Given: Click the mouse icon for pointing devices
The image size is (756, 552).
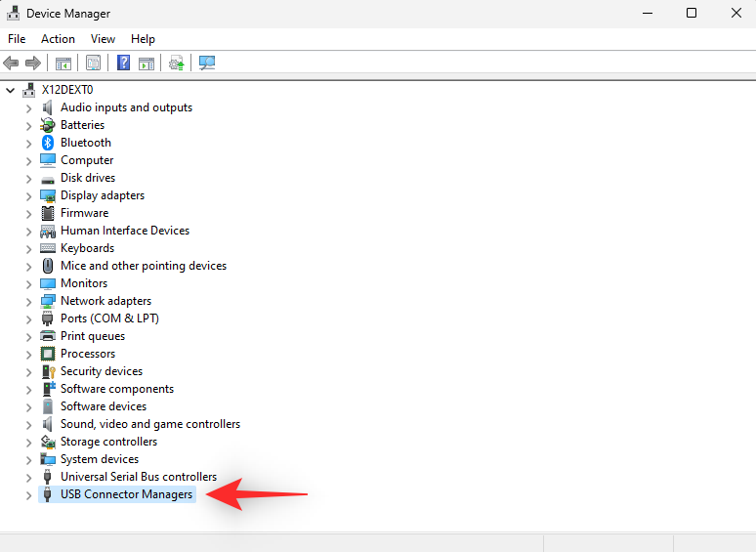Looking at the screenshot, I should [x=47, y=266].
